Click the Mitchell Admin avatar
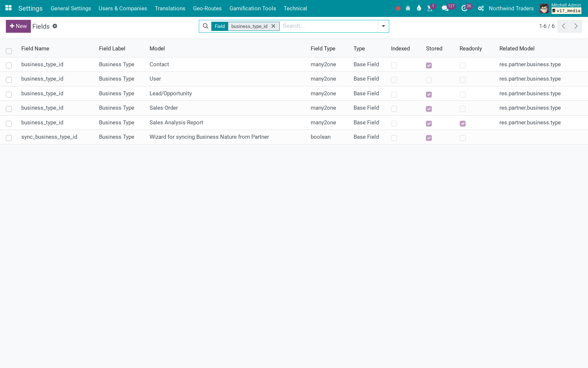 click(544, 8)
